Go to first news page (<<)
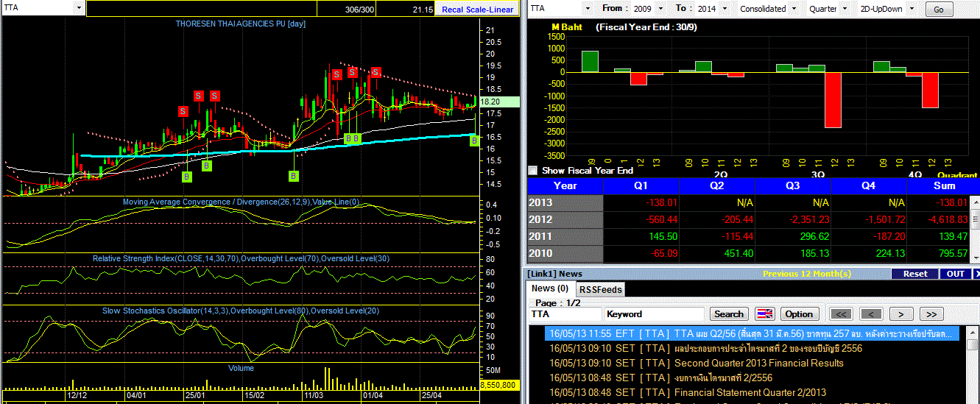The image size is (980, 404). [842, 314]
